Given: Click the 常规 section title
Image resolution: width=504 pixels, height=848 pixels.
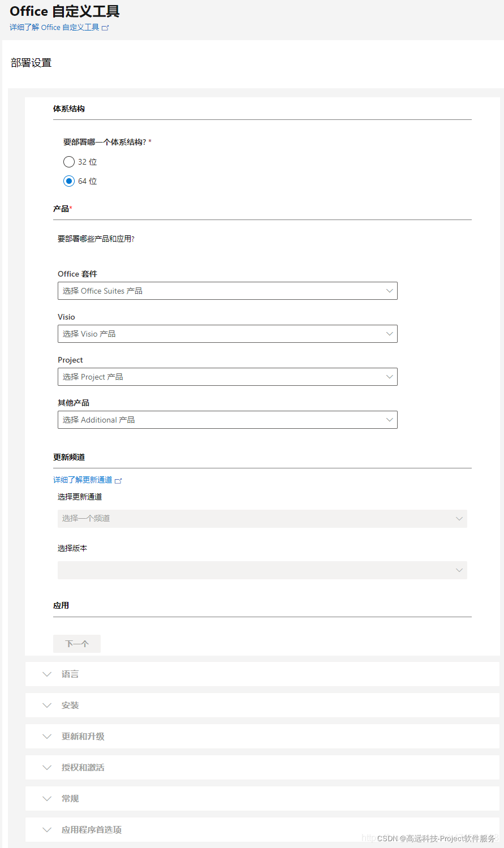Looking at the screenshot, I should pos(70,799).
